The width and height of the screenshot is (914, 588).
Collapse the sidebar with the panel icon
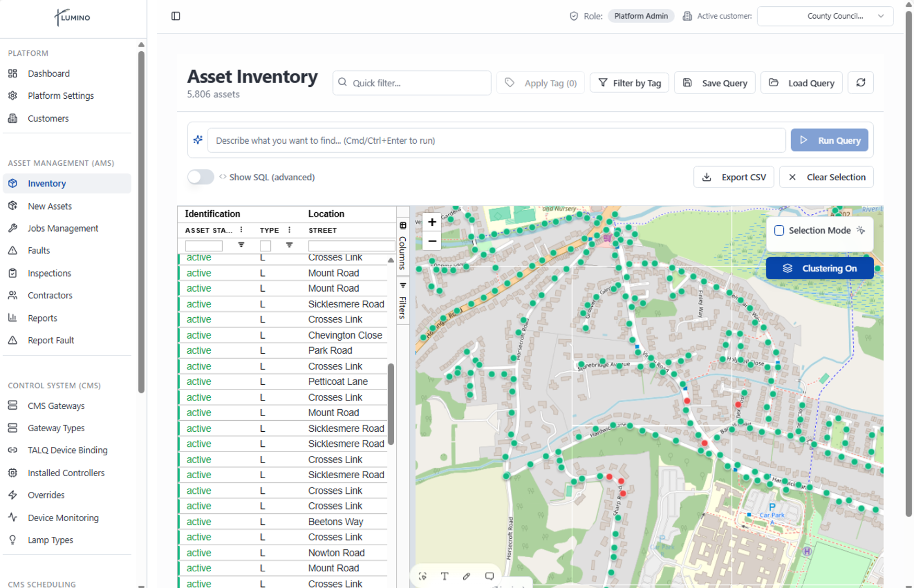[x=176, y=16]
